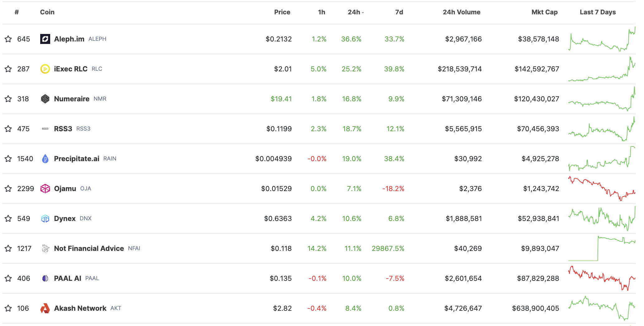Click the Aleph.im coin logo

pos(45,39)
